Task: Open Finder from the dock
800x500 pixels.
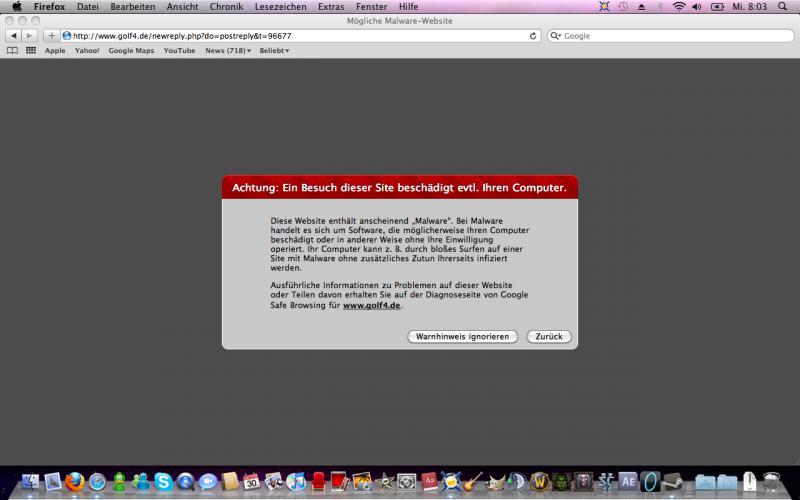Action: pyautogui.click(x=31, y=481)
